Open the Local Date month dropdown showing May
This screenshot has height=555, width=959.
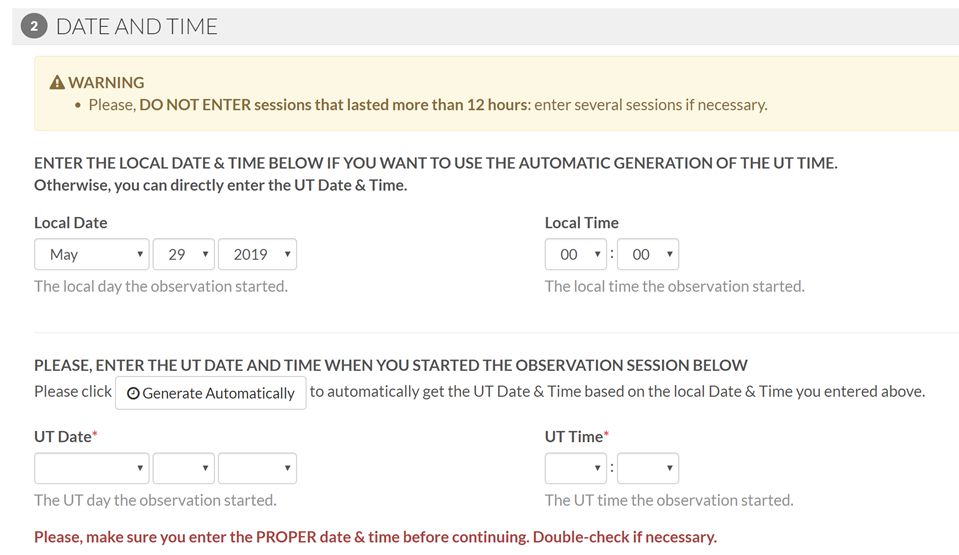92,254
